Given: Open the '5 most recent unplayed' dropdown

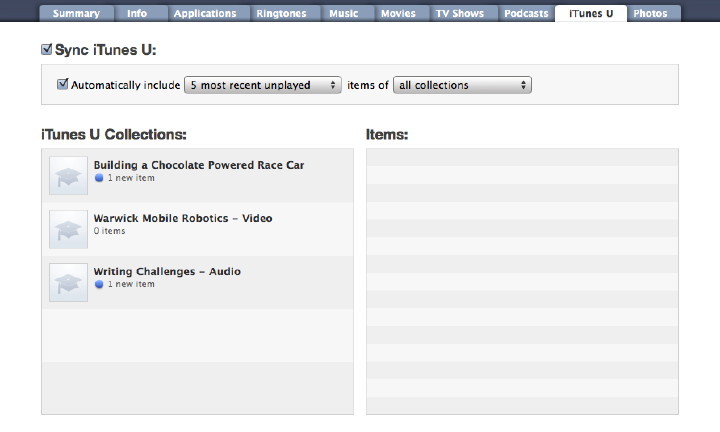Looking at the screenshot, I should (x=263, y=85).
